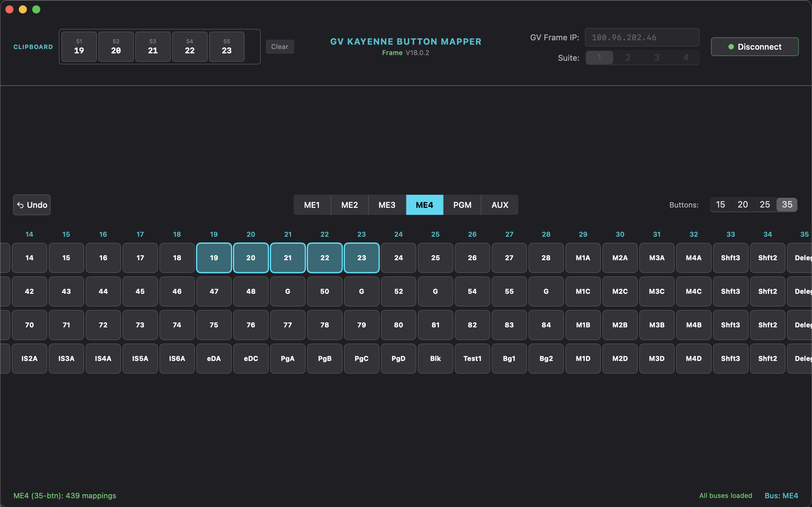
Task: Click the Undo button
Action: pos(32,204)
